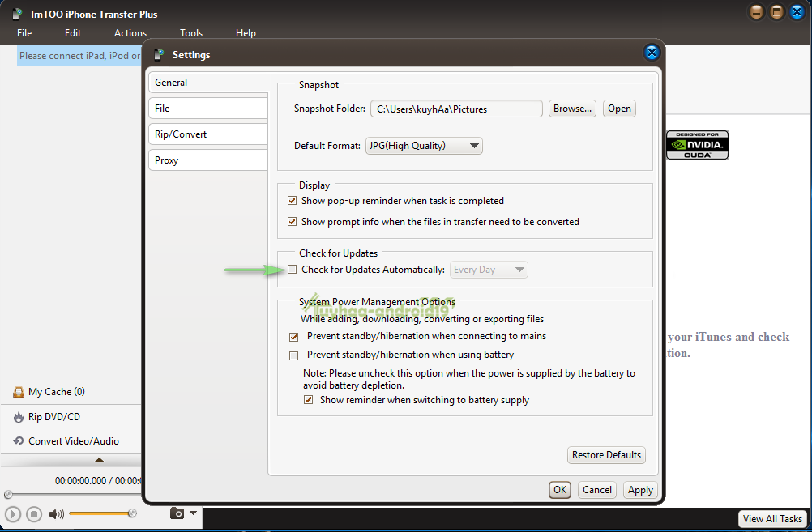Viewport: 812px width, 532px height.
Task: Take a snapshot with the camera icon
Action: (x=177, y=513)
